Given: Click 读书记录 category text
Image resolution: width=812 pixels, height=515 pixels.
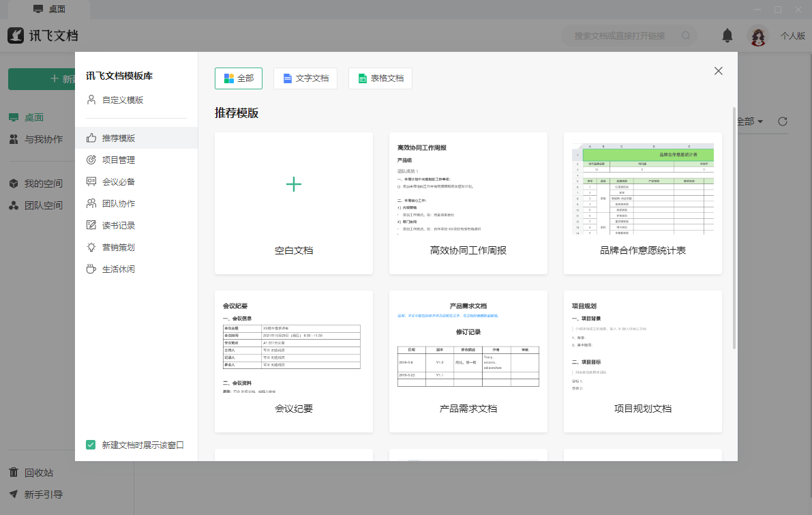Looking at the screenshot, I should [x=119, y=225].
